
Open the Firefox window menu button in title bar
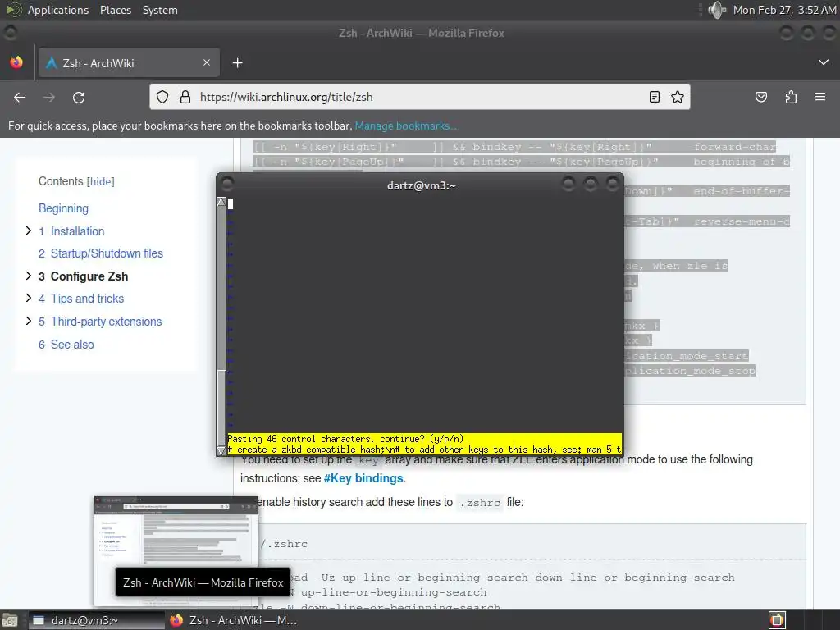pyautogui.click(x=10, y=33)
